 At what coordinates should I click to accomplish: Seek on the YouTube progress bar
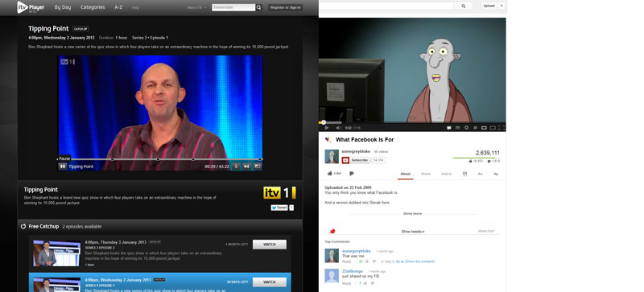click(412, 122)
